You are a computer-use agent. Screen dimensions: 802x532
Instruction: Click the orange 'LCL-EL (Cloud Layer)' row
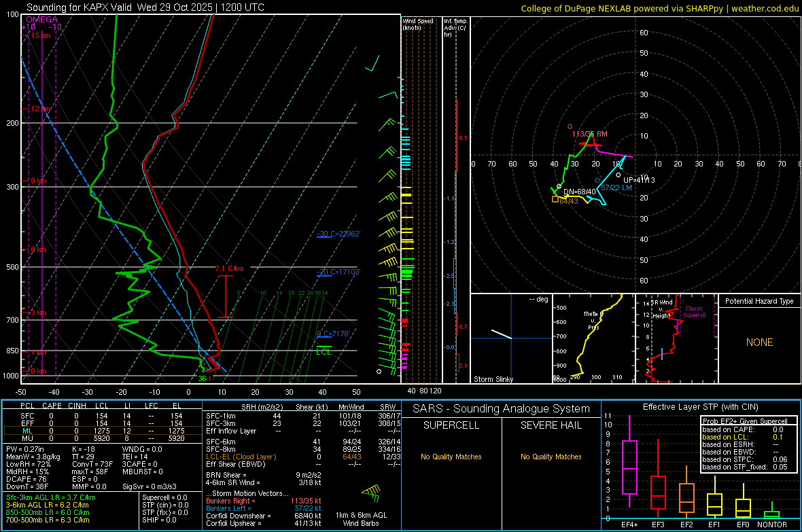tap(303, 457)
